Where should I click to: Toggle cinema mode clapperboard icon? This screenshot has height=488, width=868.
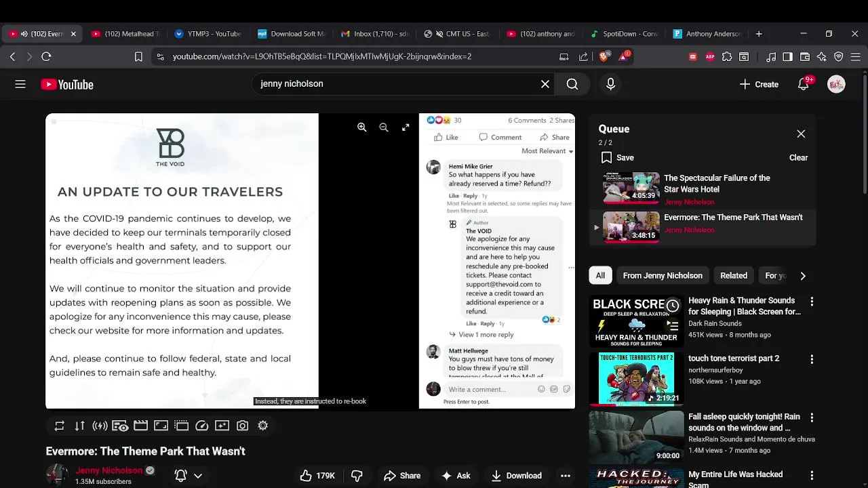click(140, 426)
